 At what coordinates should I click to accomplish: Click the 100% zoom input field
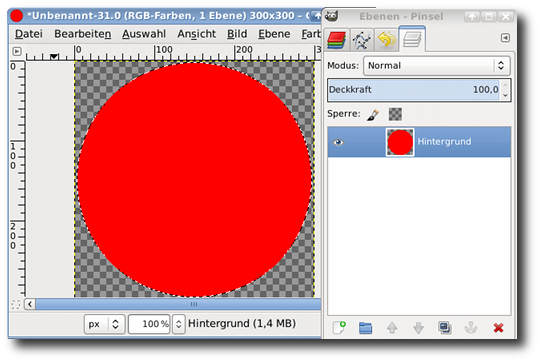coord(149,324)
